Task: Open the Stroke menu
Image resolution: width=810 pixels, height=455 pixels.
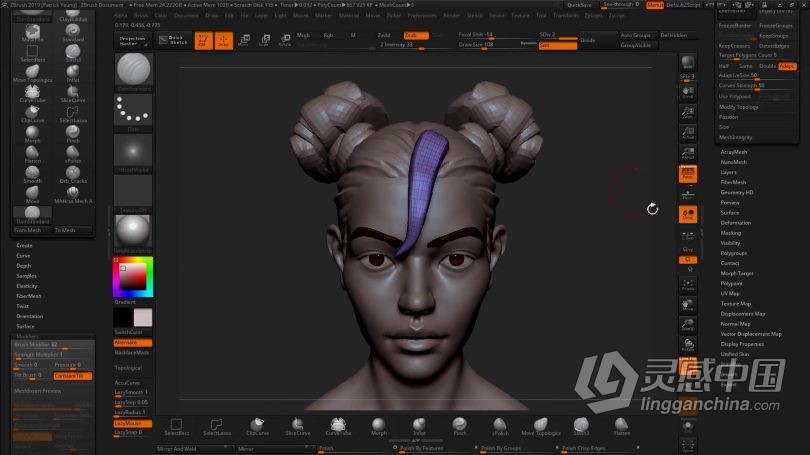Action: click(496, 15)
